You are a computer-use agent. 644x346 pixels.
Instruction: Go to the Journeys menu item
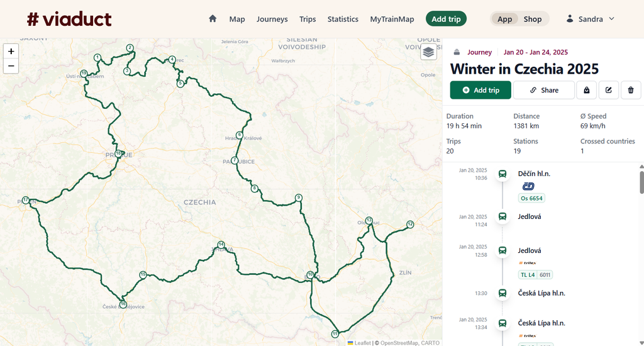click(x=272, y=19)
